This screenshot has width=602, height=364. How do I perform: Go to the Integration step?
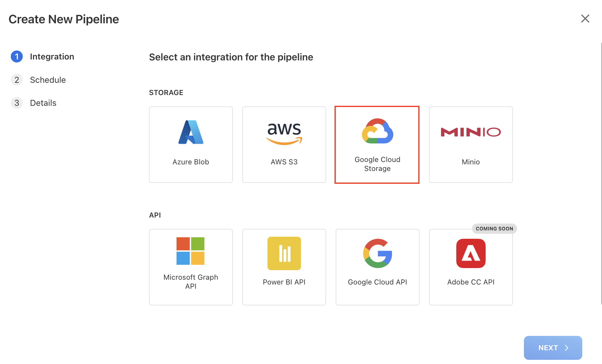tap(52, 56)
